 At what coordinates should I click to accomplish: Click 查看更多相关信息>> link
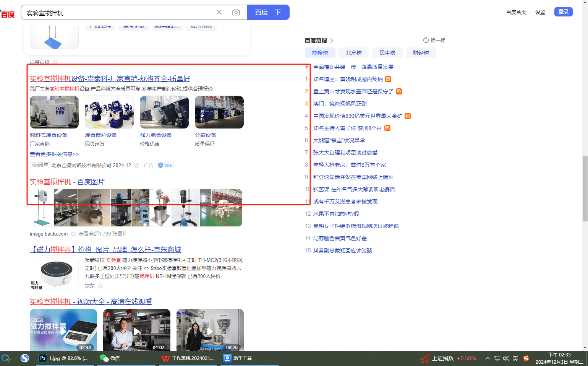[54, 154]
